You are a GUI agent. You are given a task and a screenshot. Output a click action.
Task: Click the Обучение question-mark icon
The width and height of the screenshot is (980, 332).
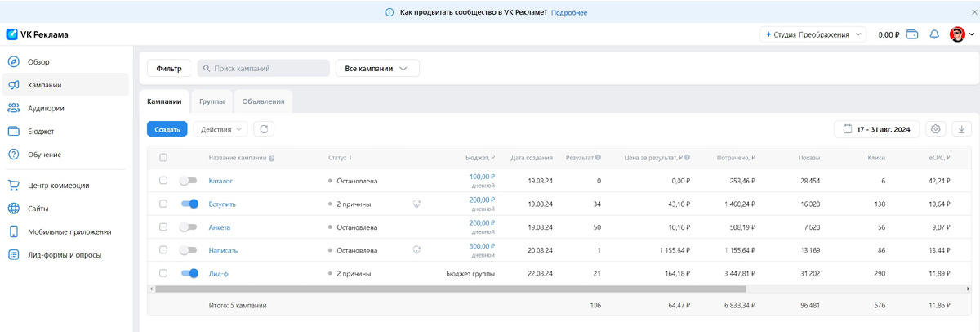tap(13, 154)
